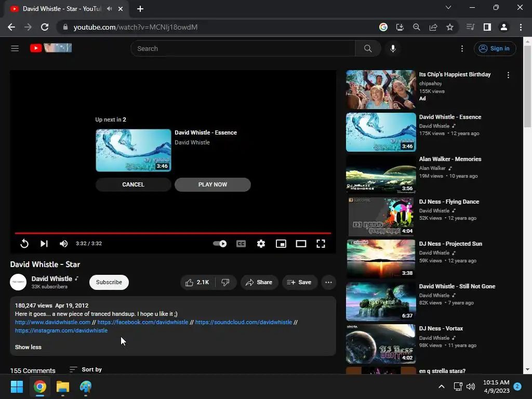Image resolution: width=532 pixels, height=399 pixels.
Task: Open tab search chevron
Action: click(448, 7)
